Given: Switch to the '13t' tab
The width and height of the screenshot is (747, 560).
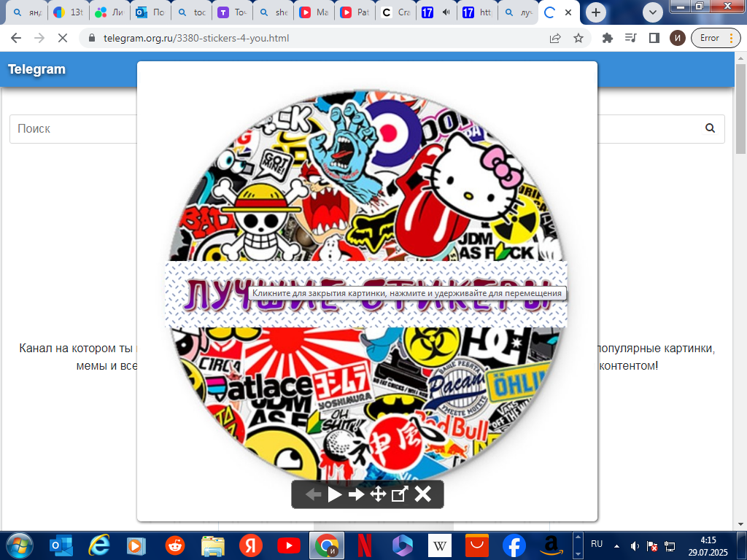Looking at the screenshot, I should (x=68, y=12).
